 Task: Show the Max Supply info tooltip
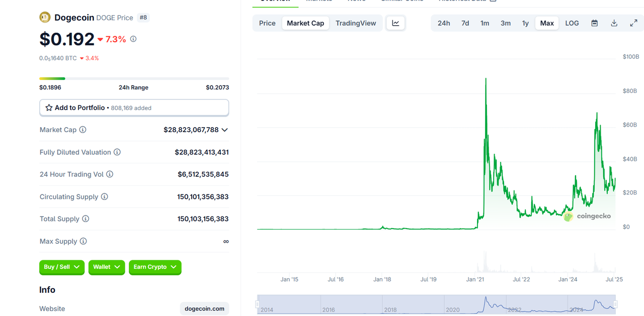[83, 241]
